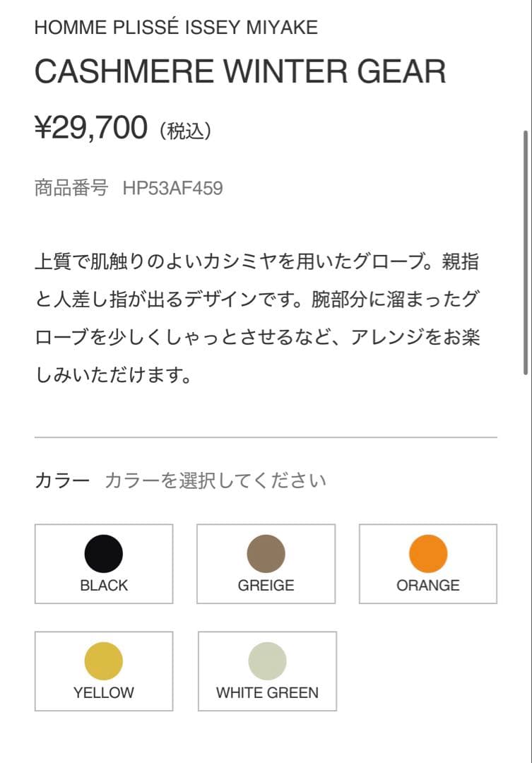Click the product number HP53AF459
Screen dimensions: 532x763
pos(172,189)
